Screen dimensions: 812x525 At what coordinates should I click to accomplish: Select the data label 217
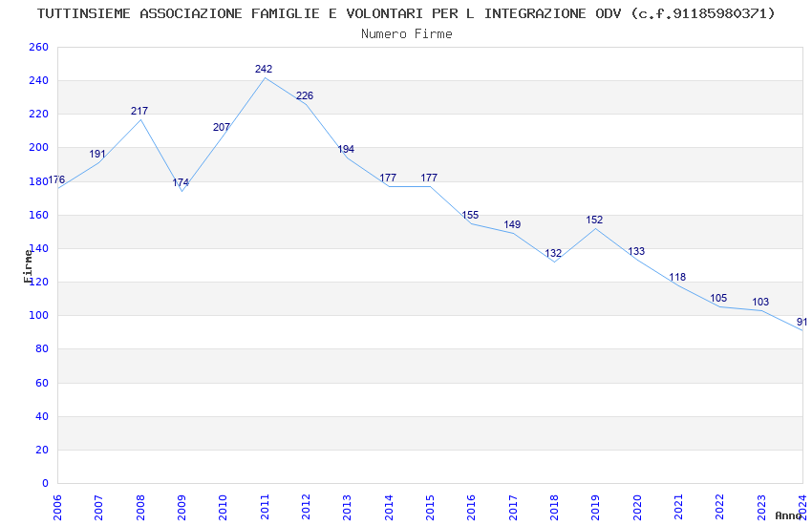coord(139,111)
